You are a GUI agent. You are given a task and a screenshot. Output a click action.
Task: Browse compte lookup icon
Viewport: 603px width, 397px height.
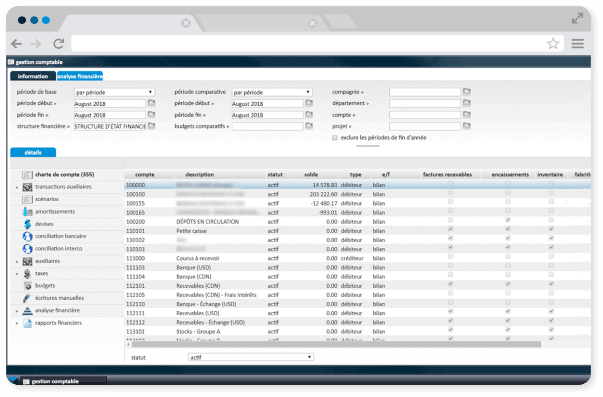467,115
